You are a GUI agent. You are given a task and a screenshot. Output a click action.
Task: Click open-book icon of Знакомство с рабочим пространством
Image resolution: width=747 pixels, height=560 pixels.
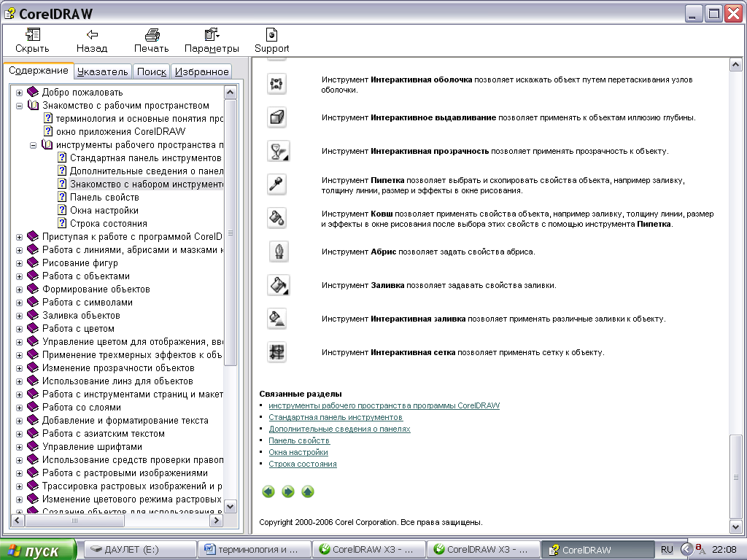click(x=33, y=105)
